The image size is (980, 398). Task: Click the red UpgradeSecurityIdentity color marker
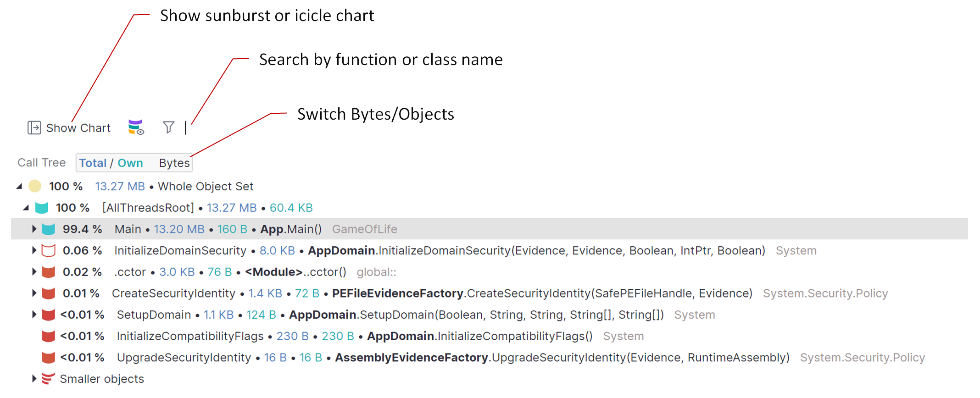48,357
